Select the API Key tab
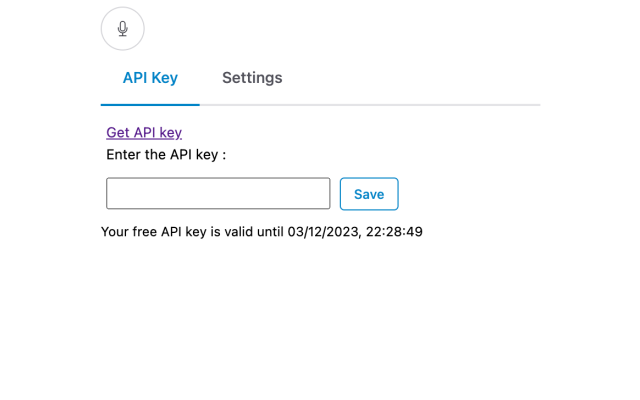This screenshot has height=400, width=640. [x=150, y=78]
